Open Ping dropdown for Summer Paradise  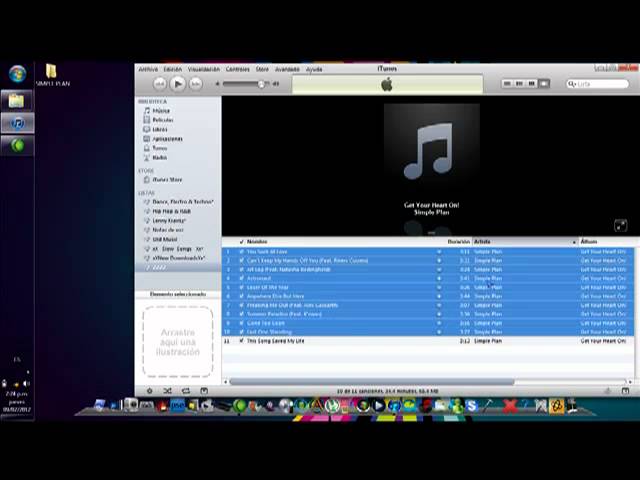(439, 314)
